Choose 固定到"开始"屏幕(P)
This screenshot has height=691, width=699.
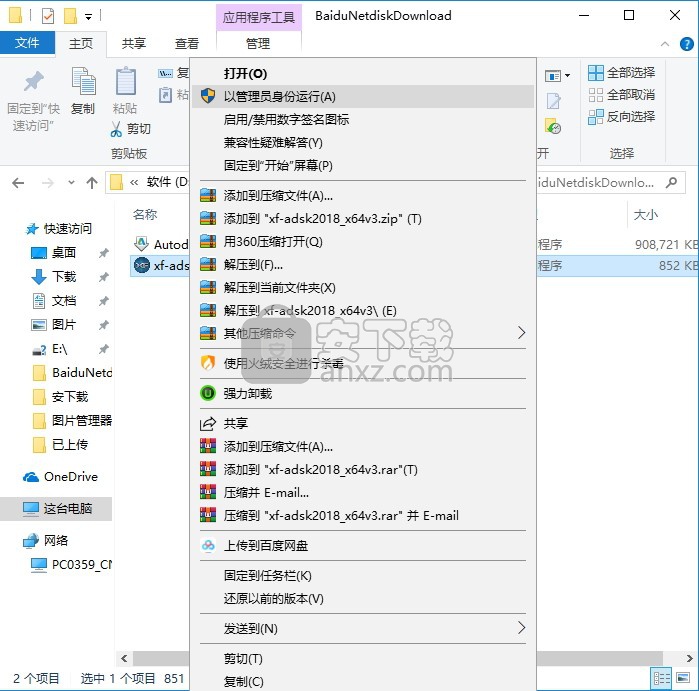(363, 165)
